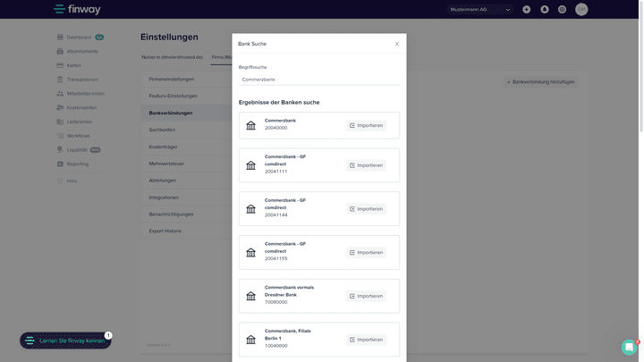644x362 pixels.
Task: Import Commerzbank with code 20040000
Action: tap(366, 125)
